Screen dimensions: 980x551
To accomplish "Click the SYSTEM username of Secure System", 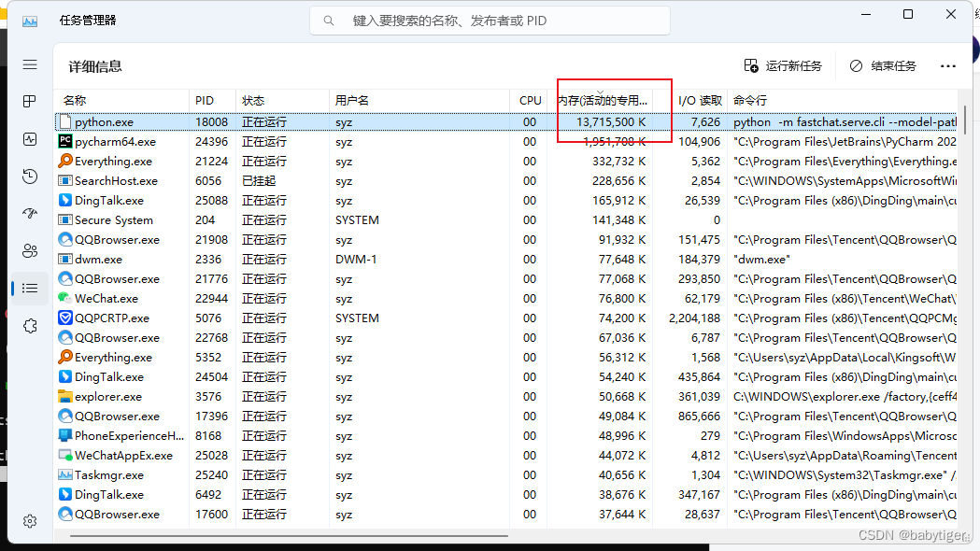I will click(357, 219).
